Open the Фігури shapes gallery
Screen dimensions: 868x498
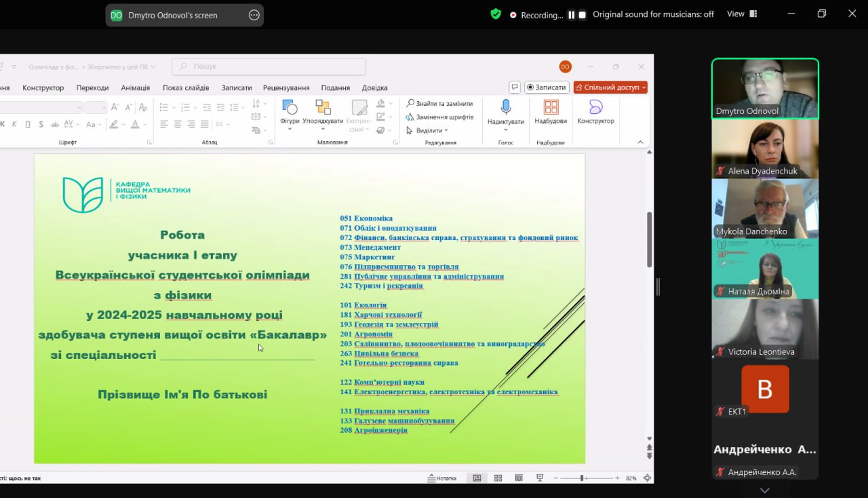click(290, 113)
